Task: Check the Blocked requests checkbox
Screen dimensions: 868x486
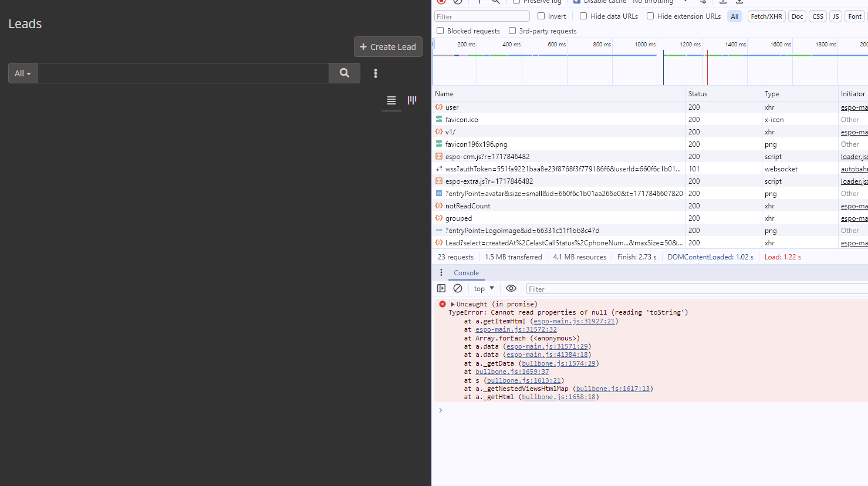Action: tap(440, 31)
